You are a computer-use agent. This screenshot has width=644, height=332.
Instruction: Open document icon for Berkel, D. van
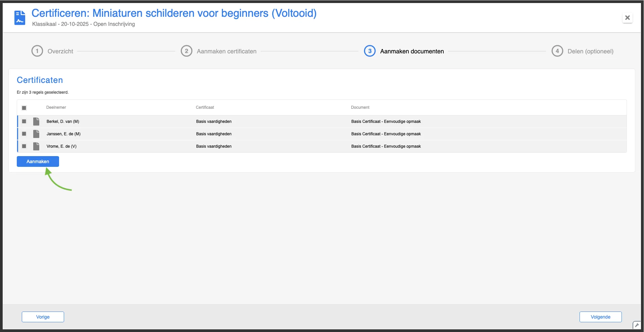click(36, 122)
